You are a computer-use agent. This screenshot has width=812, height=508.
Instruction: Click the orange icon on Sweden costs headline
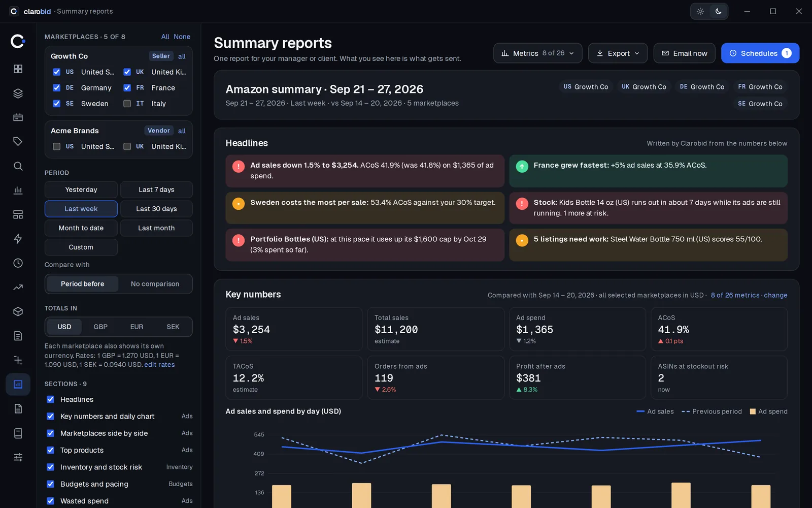point(239,203)
